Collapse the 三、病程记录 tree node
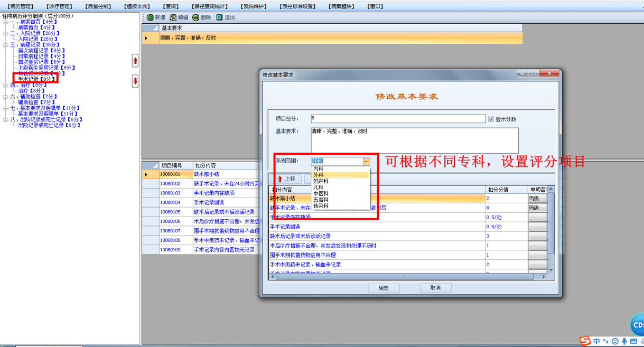 (5, 45)
